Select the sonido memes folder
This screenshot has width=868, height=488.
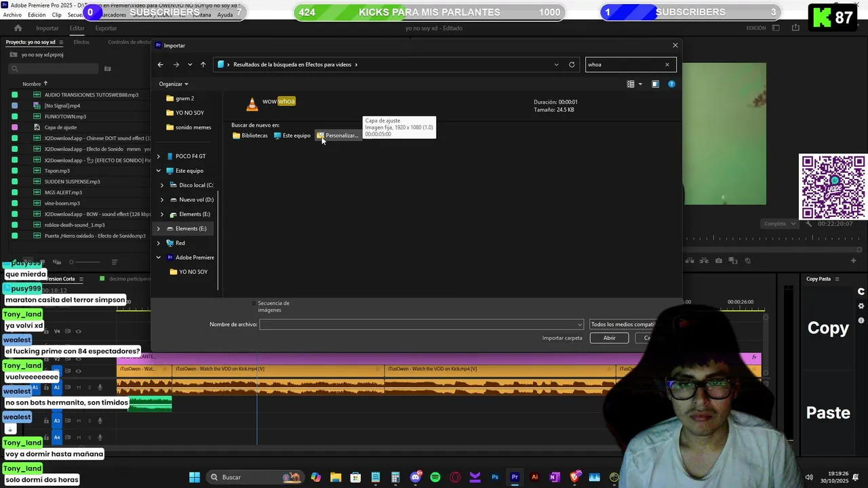(x=189, y=127)
